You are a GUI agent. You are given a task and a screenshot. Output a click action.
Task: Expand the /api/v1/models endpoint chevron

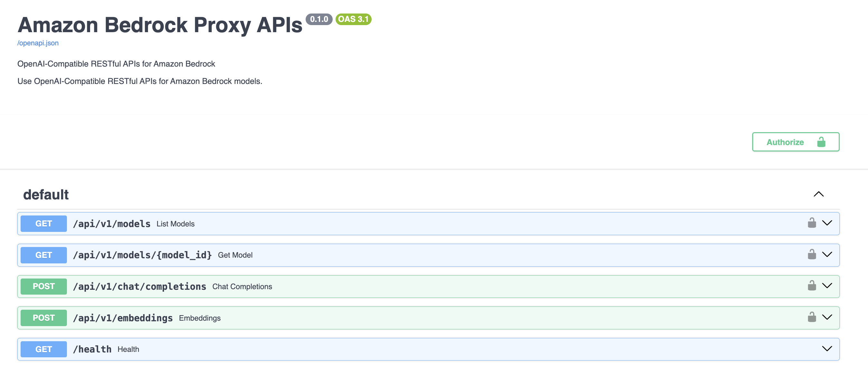point(827,223)
